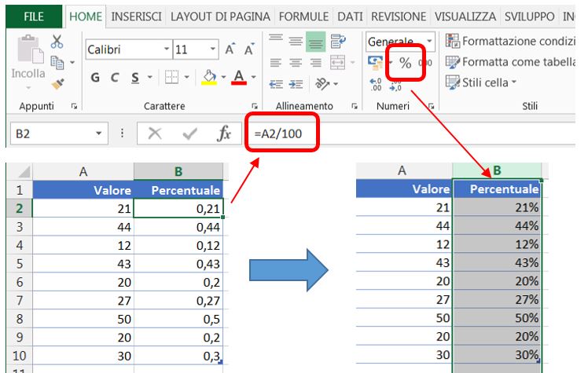Switch to HOME tab
Image resolution: width=588 pixels, height=373 pixels.
click(x=86, y=16)
